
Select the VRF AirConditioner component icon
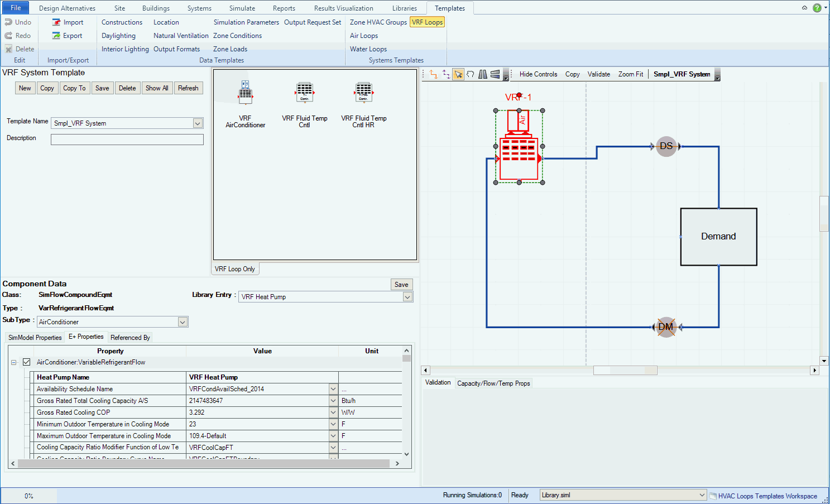(x=246, y=93)
